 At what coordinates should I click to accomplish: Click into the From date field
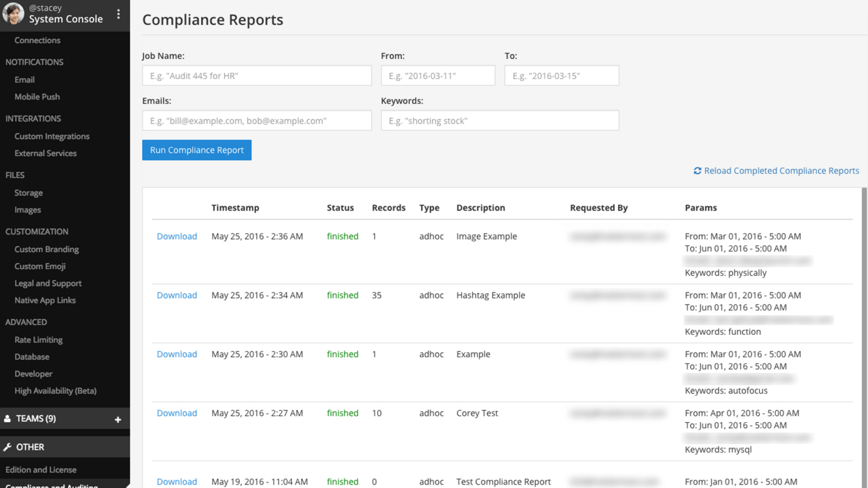coord(437,76)
